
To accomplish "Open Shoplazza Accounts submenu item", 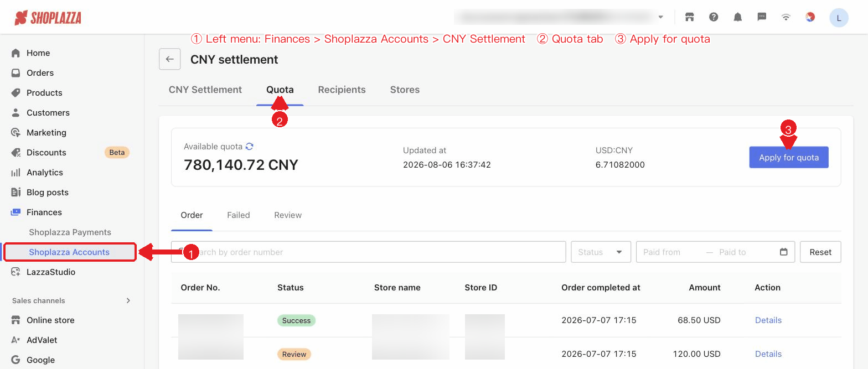I will 70,252.
